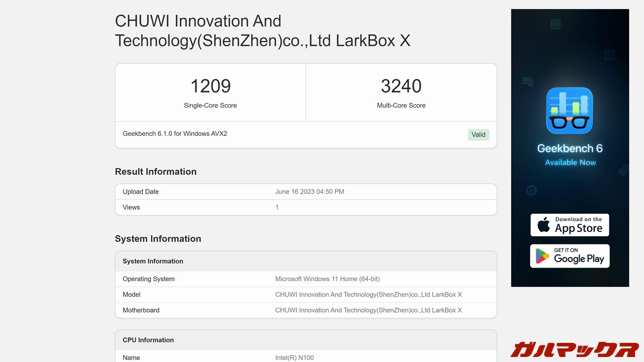The image size is (644, 362).
Task: Click the Intel(R) N100 processor name
Action: pos(295,357)
